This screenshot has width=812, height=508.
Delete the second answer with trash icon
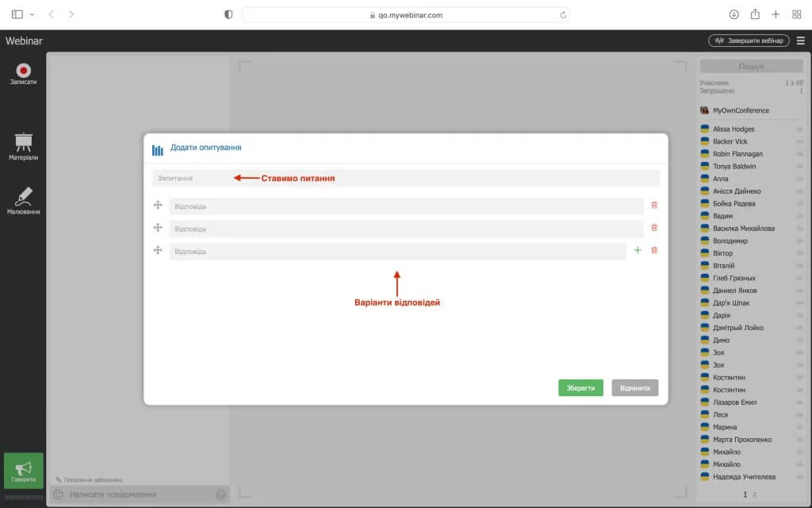654,228
